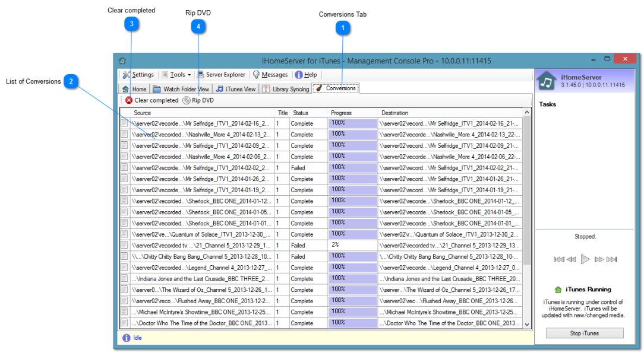The height and width of the screenshot is (353, 644).
Task: Sort by the Status column header
Action: pyautogui.click(x=308, y=113)
